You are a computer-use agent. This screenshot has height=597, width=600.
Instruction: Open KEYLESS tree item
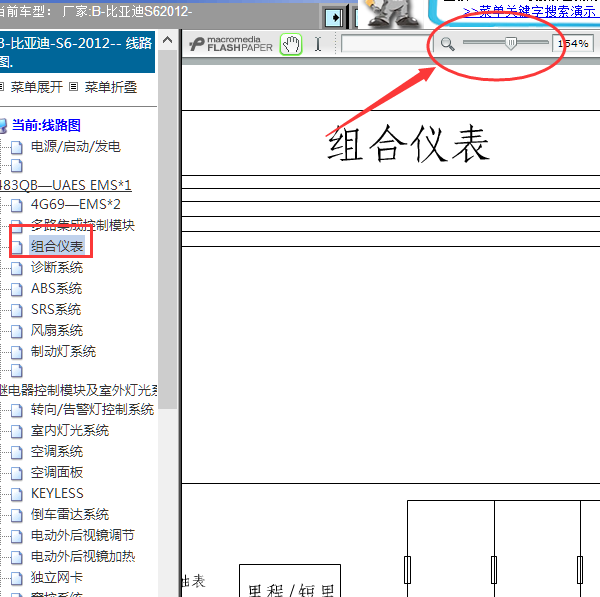click(57, 494)
